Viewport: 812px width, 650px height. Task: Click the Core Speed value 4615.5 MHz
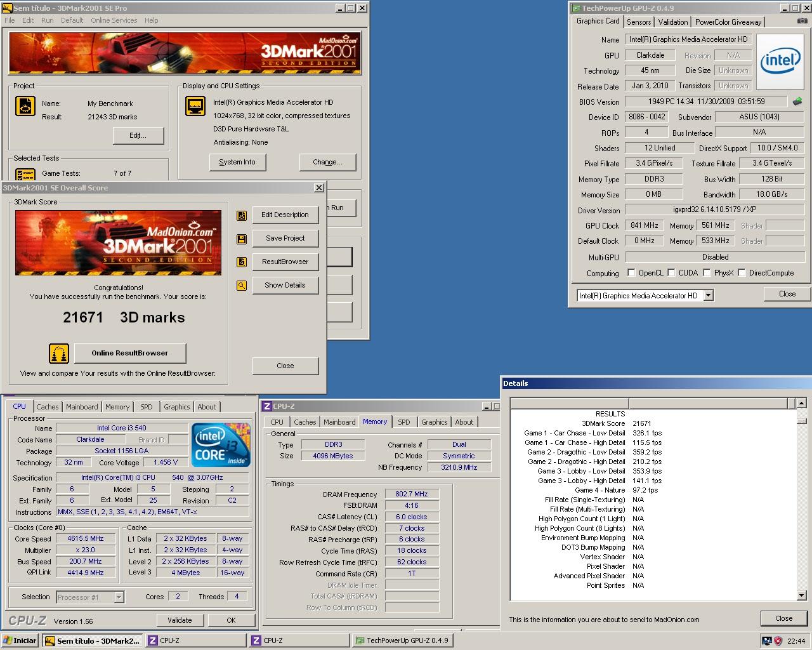click(x=86, y=538)
